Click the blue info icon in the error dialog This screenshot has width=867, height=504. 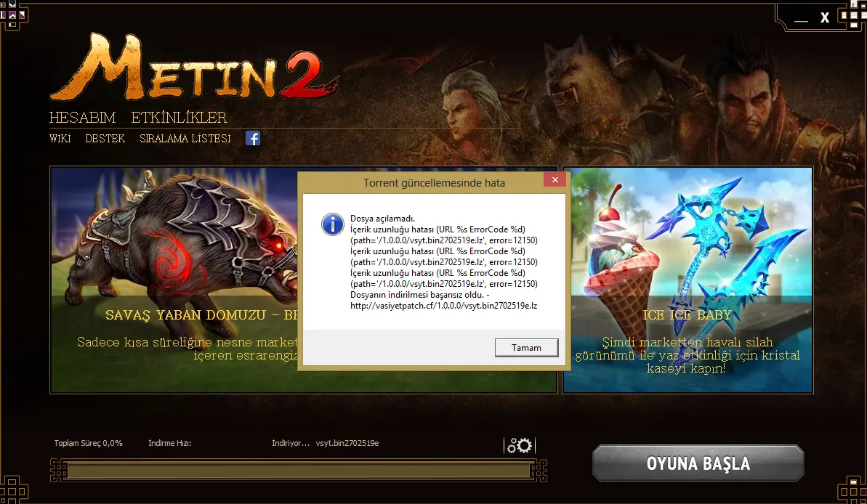(x=332, y=224)
